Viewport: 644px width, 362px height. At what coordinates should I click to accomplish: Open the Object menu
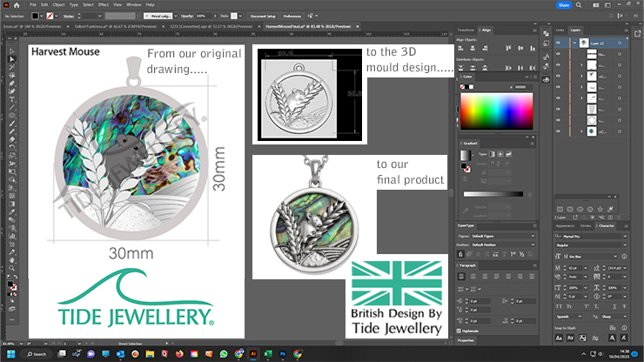tap(58, 5)
